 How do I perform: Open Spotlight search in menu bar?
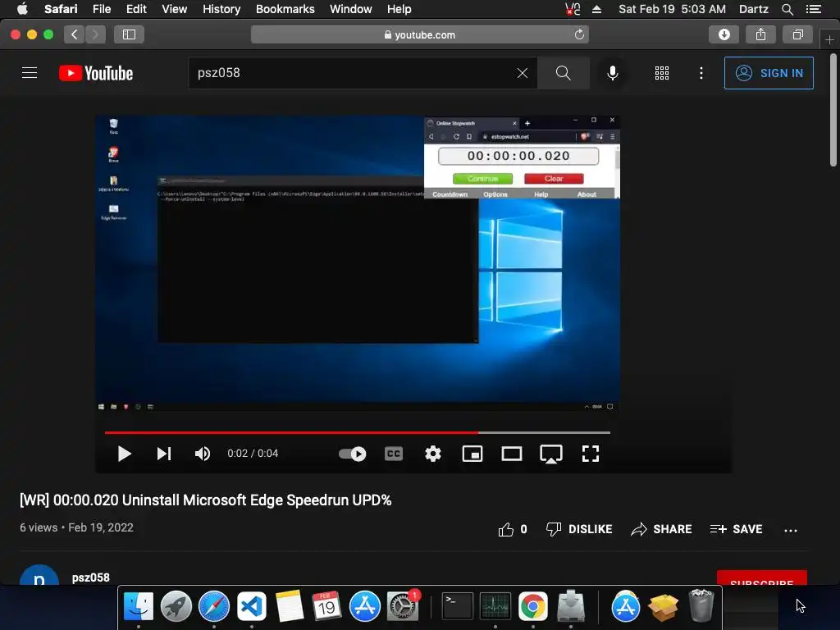787,9
